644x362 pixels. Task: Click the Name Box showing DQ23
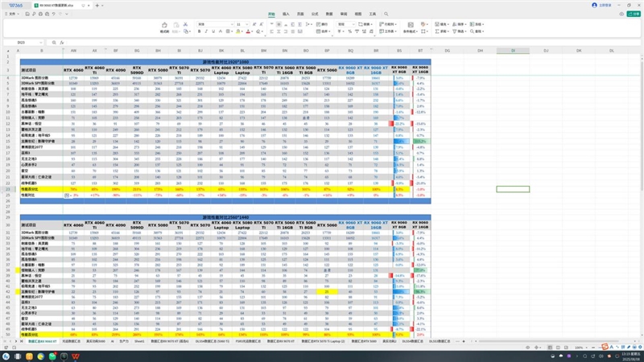click(22, 43)
